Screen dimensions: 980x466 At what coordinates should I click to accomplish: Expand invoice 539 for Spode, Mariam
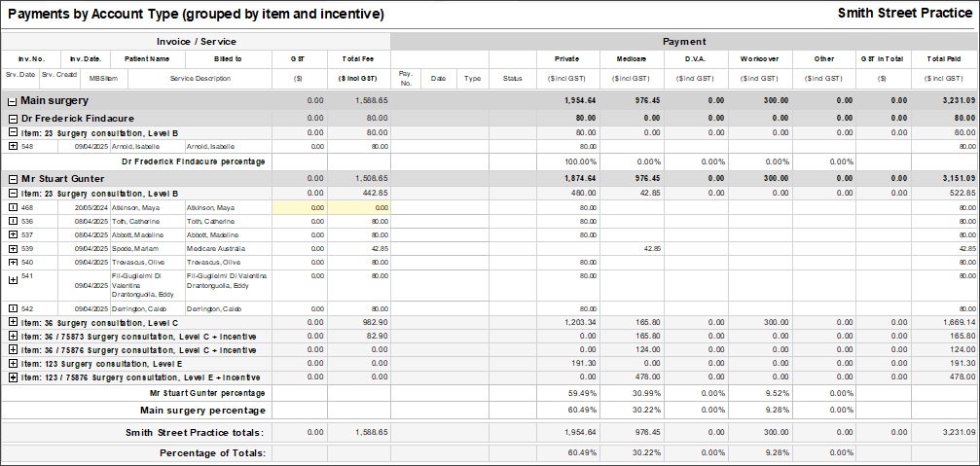point(12,249)
